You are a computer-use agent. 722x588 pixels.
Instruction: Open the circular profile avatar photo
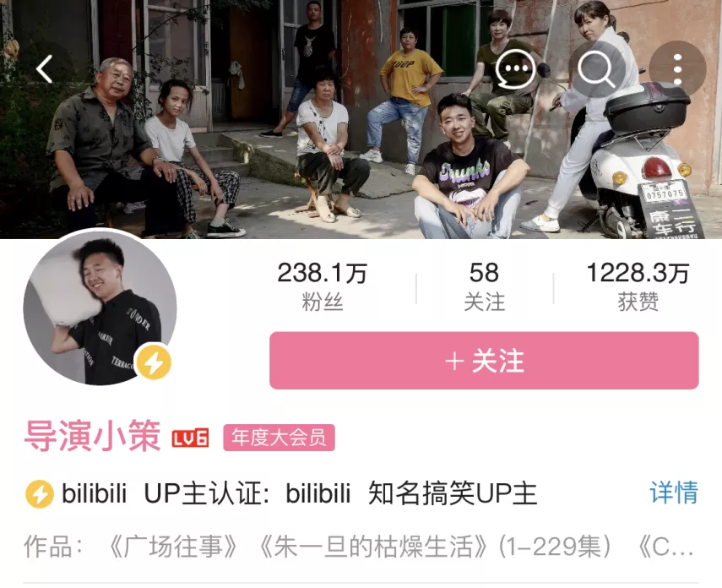click(100, 308)
